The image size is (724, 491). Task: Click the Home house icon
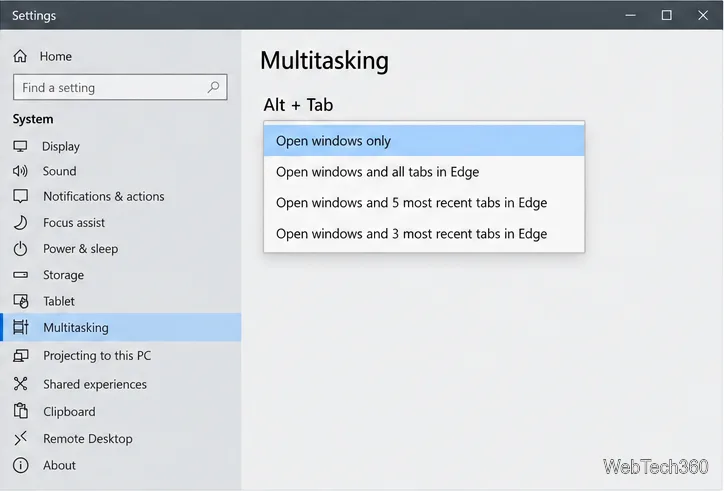20,56
